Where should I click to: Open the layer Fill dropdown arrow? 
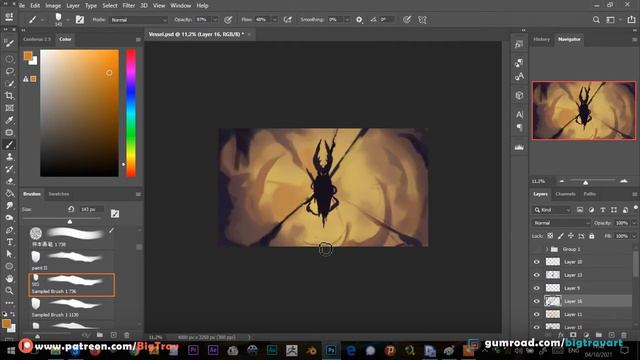click(x=633, y=236)
